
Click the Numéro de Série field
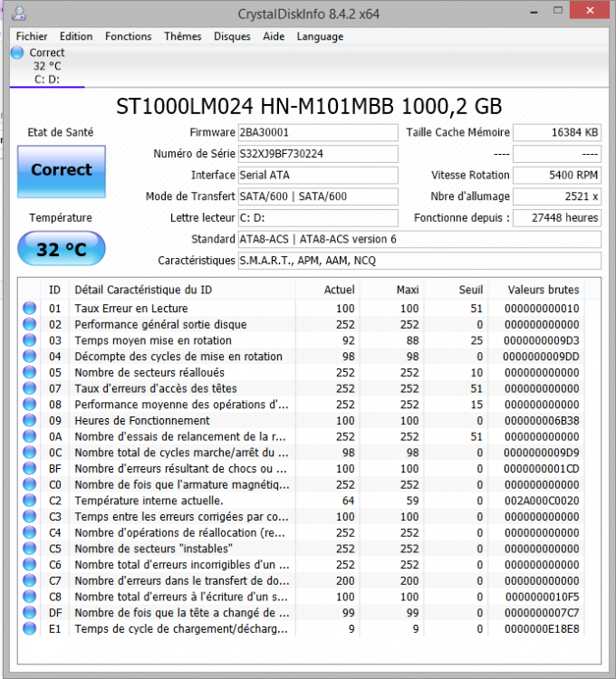pos(317,154)
